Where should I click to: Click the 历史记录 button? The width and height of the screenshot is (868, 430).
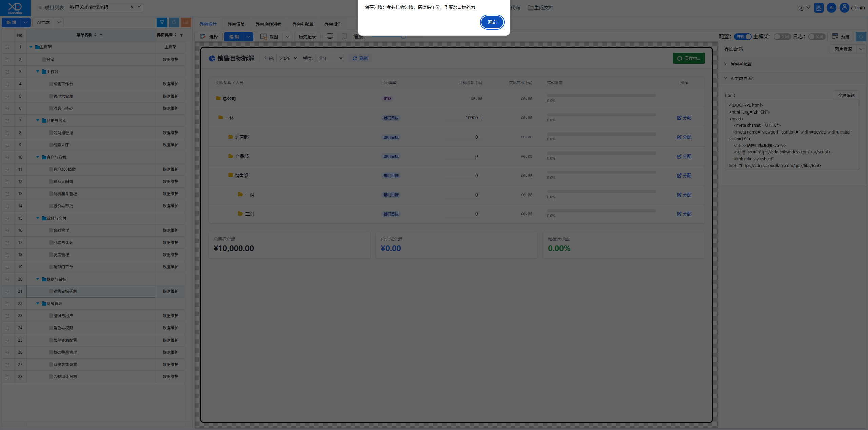click(307, 37)
